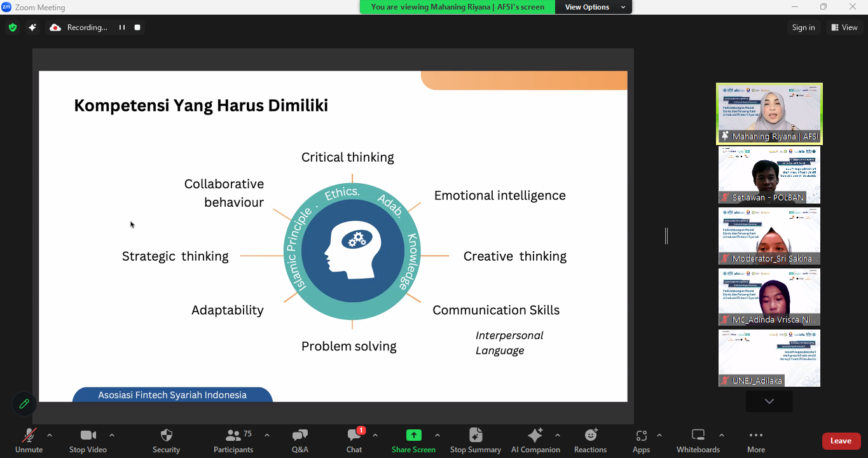Screen dimensions: 868x458
Task: Open the AI Companion sparkle icon at top
Action: pyautogui.click(x=32, y=27)
